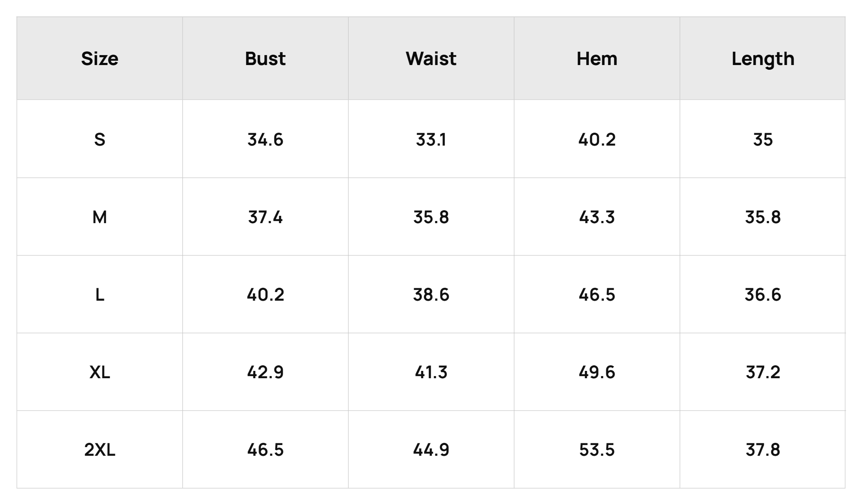Click waist value 33.1 in S row
Image resolution: width=862 pixels, height=504 pixels.
[431, 140]
